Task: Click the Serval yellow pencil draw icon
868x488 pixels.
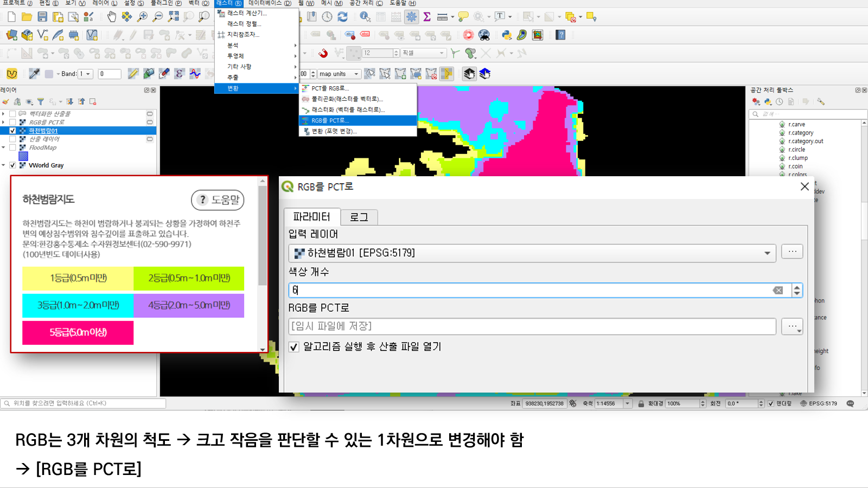Action: 133,74
